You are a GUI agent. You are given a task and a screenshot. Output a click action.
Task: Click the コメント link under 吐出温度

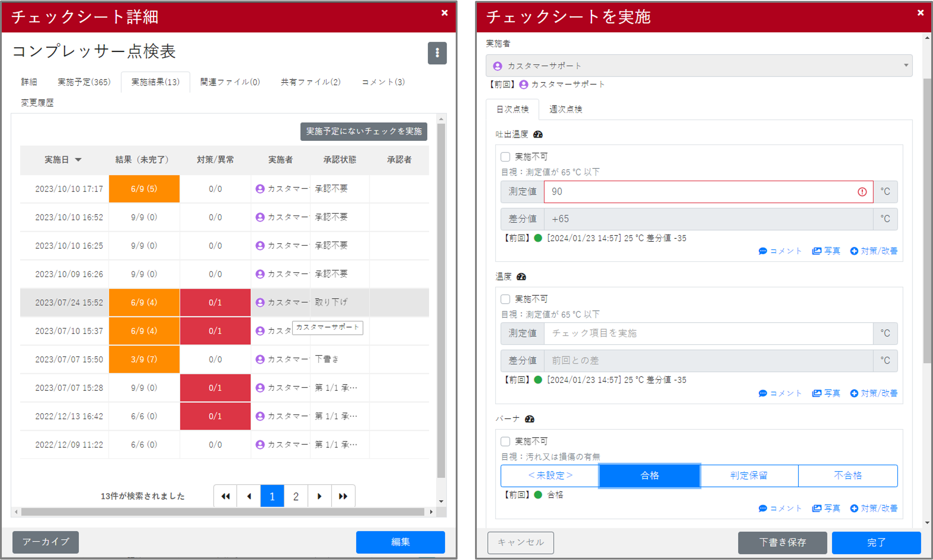[x=780, y=251]
